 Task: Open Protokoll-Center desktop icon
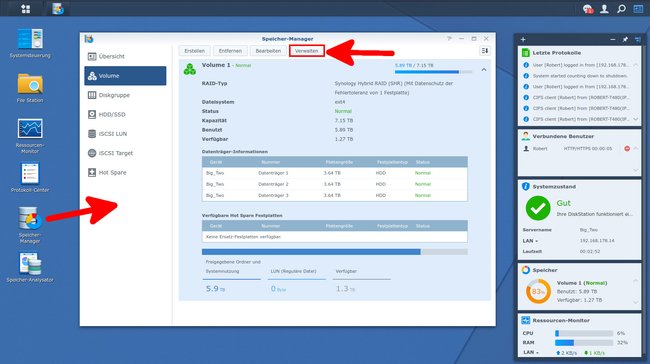pyautogui.click(x=30, y=177)
